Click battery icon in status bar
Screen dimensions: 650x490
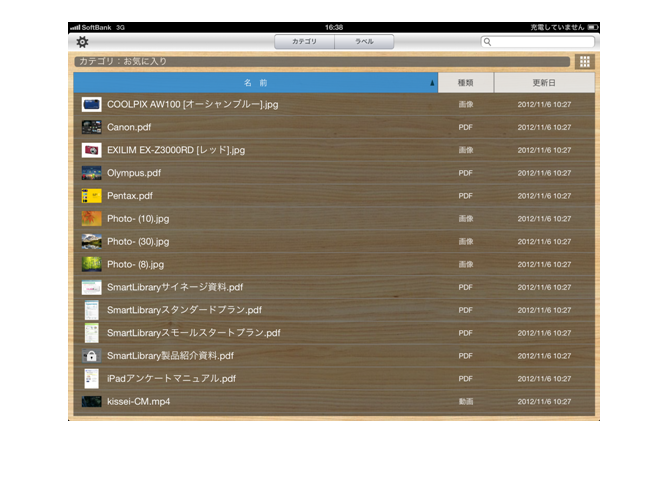[x=593, y=27]
